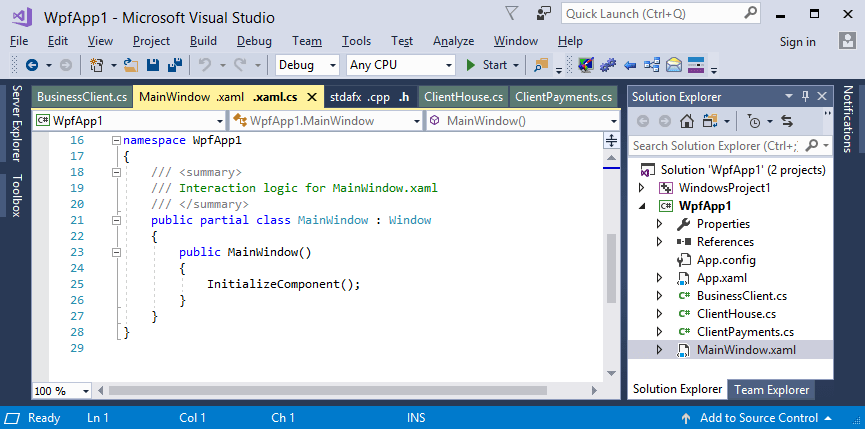Click the Navigate Backward arrow icon
865x429 pixels.
(32, 65)
